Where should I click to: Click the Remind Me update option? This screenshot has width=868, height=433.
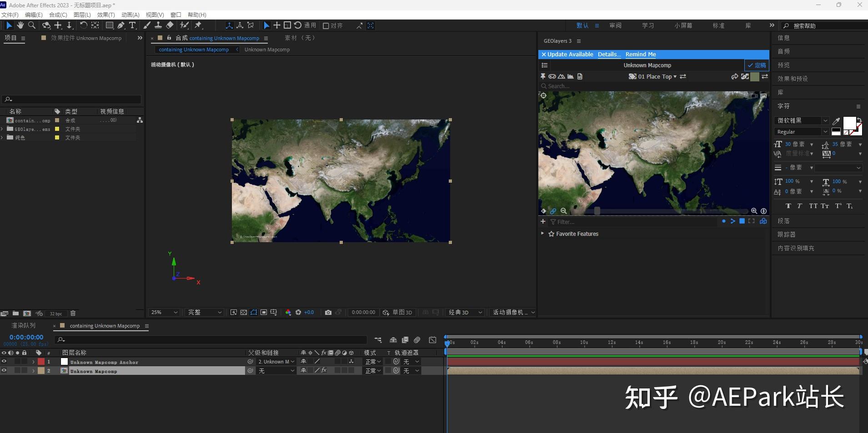click(640, 54)
